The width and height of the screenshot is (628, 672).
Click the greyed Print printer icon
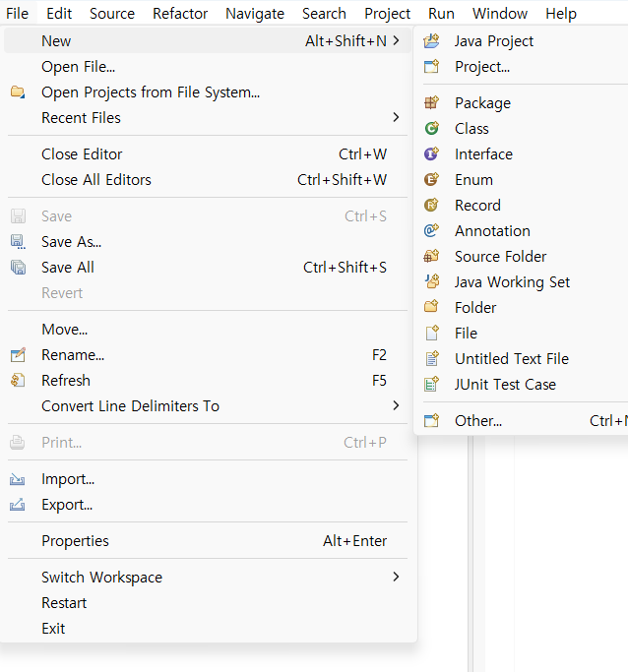tap(17, 443)
